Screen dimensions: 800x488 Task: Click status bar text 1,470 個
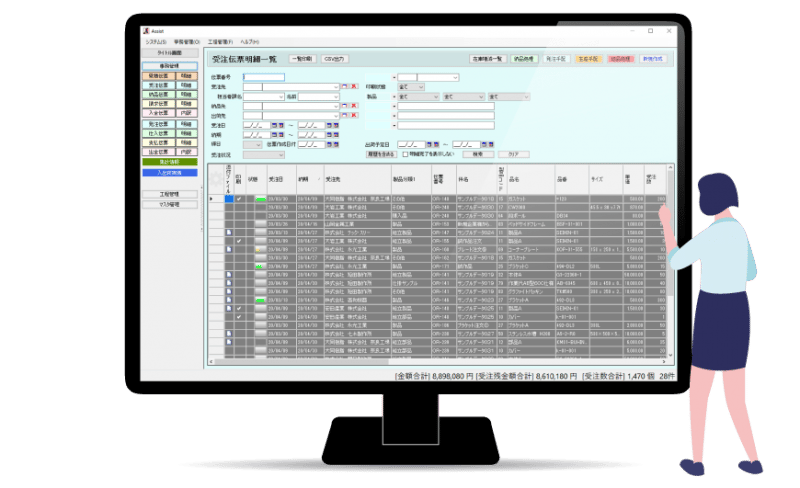coord(641,376)
